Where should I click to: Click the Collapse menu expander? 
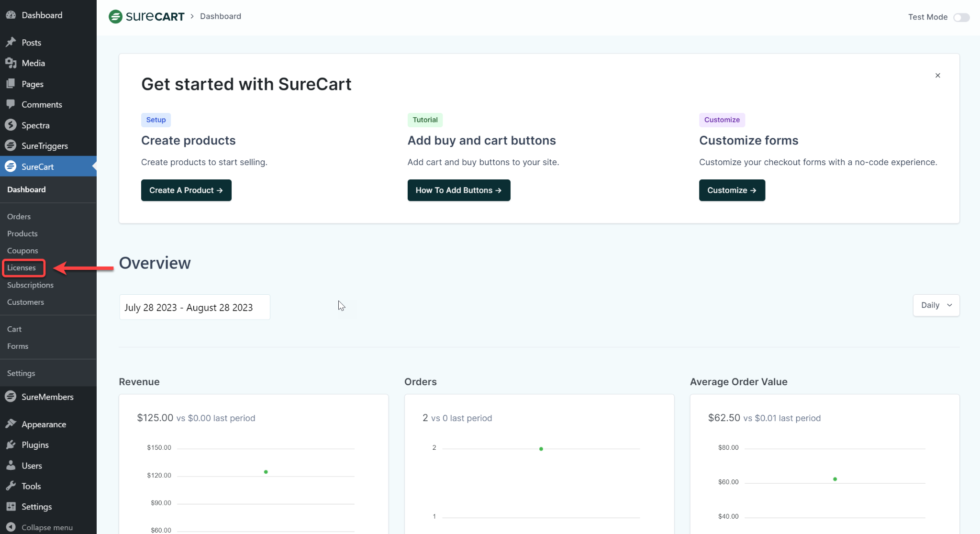tap(11, 527)
